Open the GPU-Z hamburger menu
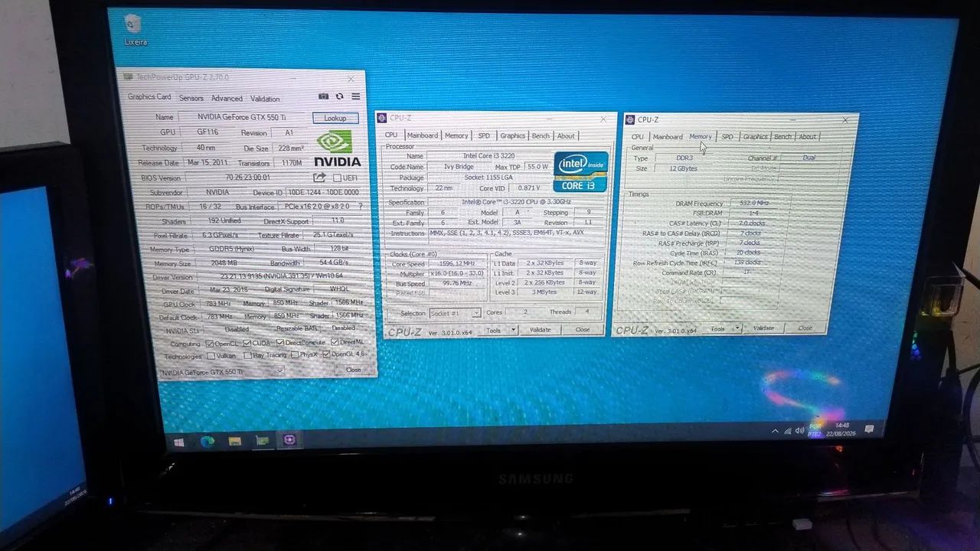The height and width of the screenshot is (551, 980). tap(356, 96)
